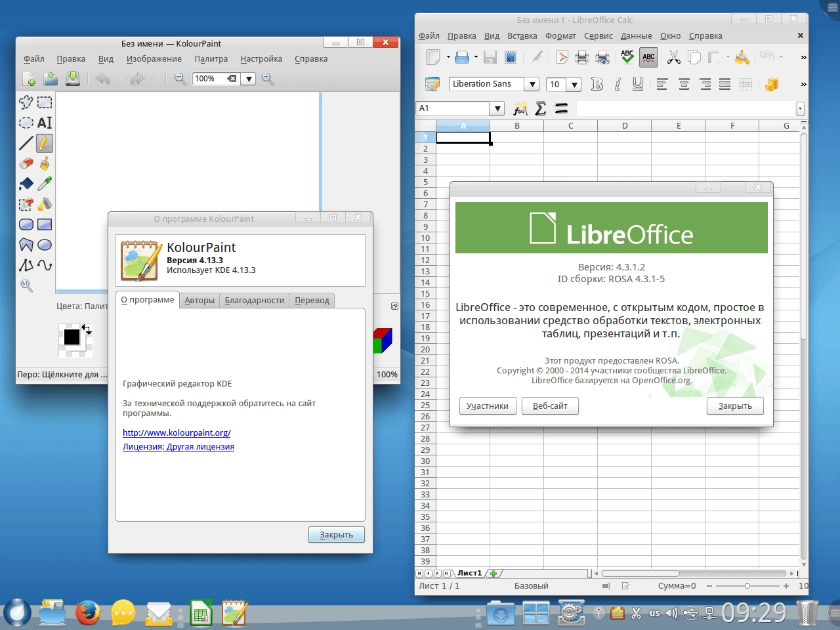
Task: Choose the Color Eraser tool in KolourPaint
Action: point(26,204)
